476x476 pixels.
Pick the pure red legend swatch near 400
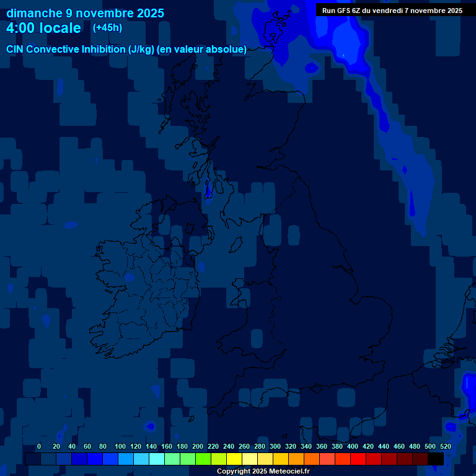[358, 459]
